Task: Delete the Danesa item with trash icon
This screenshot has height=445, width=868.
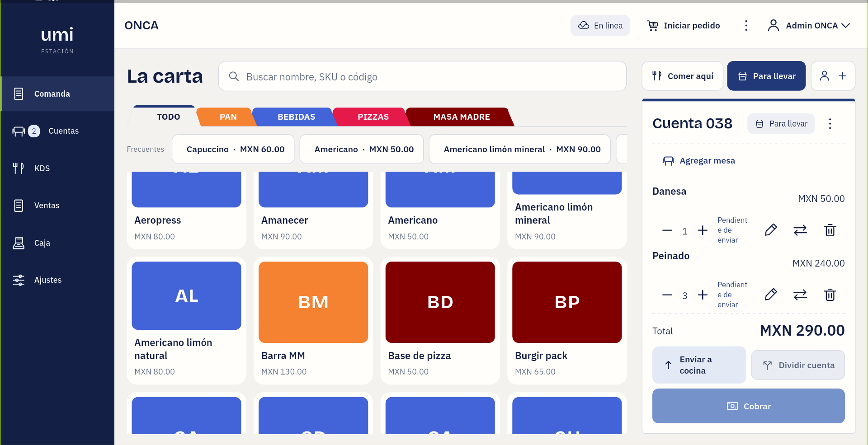Action: pyautogui.click(x=830, y=230)
